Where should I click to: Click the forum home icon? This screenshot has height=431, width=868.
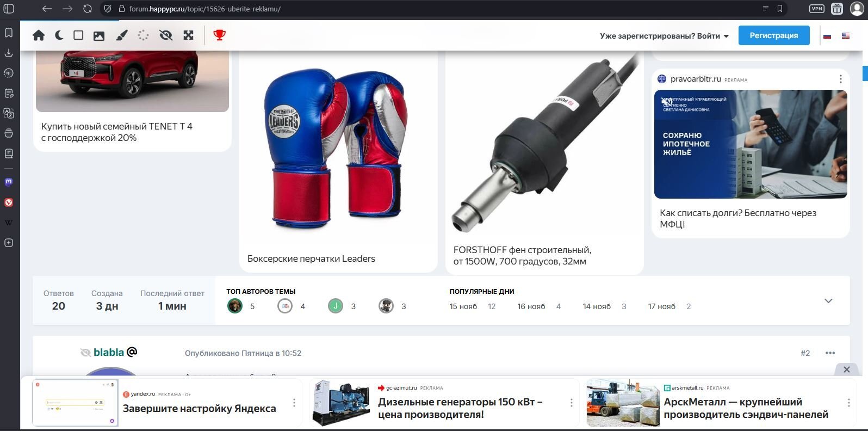[x=39, y=35]
